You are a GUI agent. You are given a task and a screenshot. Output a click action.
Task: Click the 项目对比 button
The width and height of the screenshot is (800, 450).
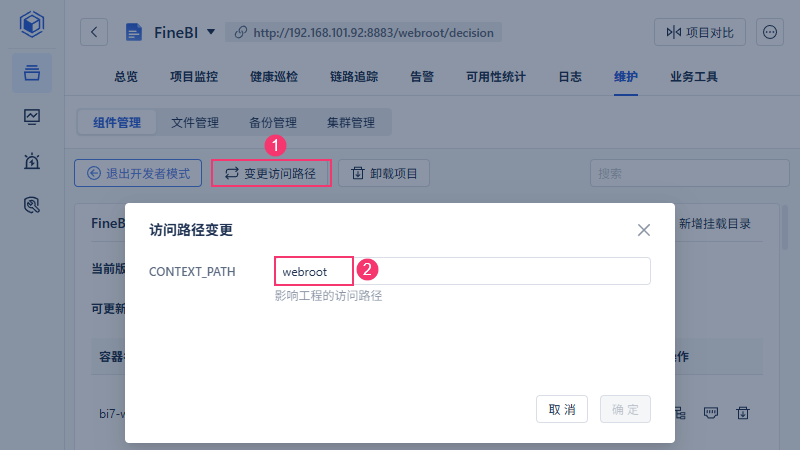pos(700,32)
